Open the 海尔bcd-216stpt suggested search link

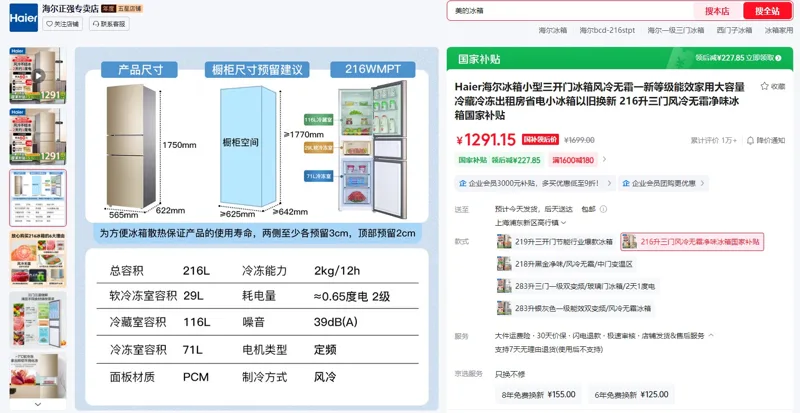tap(607, 30)
